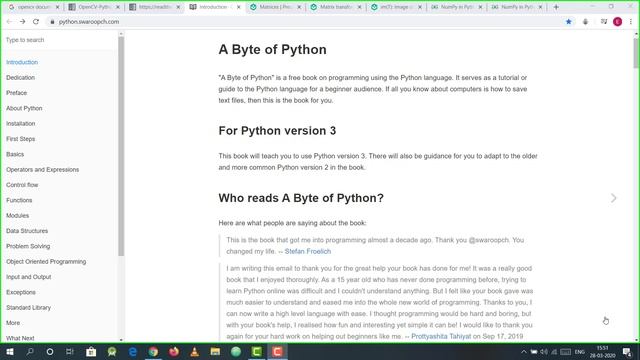Open the Installation chapter

(x=20, y=123)
